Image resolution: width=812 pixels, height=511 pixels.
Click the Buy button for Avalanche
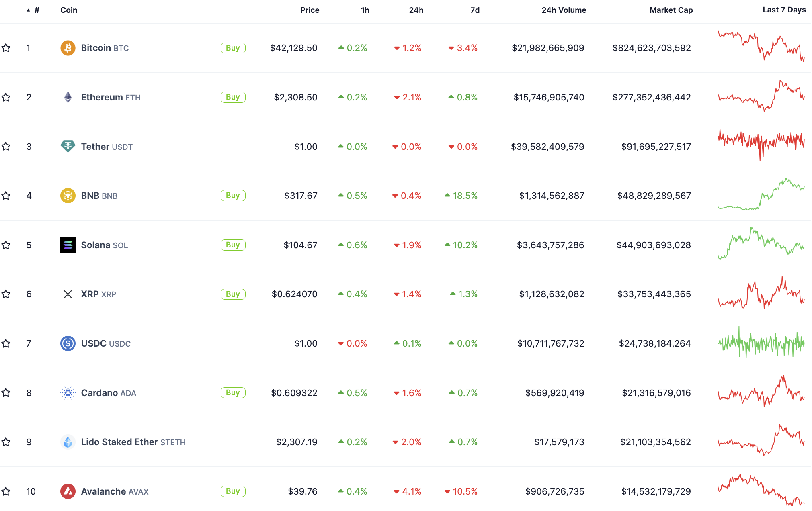click(233, 491)
